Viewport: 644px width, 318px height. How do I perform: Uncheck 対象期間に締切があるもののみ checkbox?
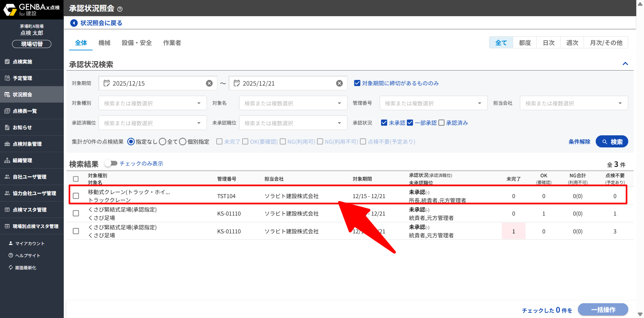coord(357,83)
